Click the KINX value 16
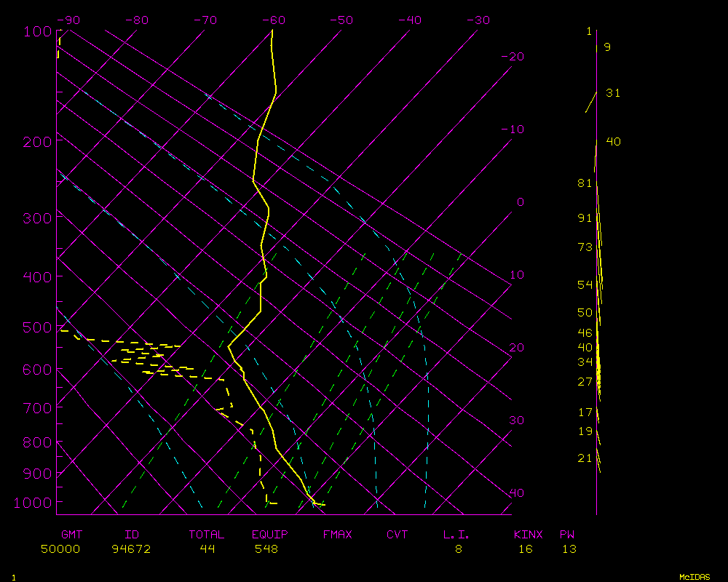This screenshot has width=728, height=582. (x=525, y=549)
